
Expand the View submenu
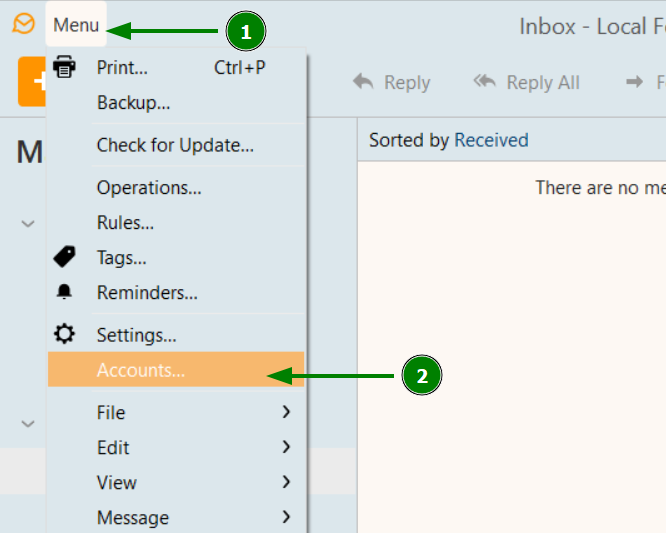[176, 482]
